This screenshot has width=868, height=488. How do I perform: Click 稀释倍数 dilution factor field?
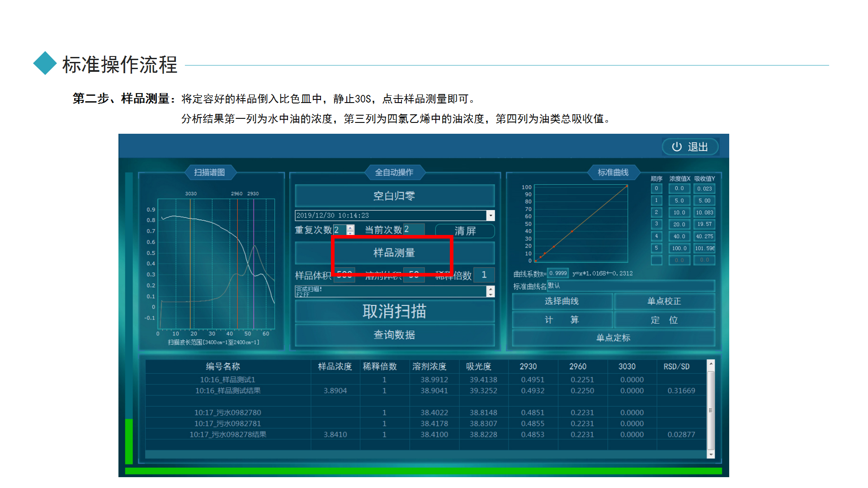[484, 275]
